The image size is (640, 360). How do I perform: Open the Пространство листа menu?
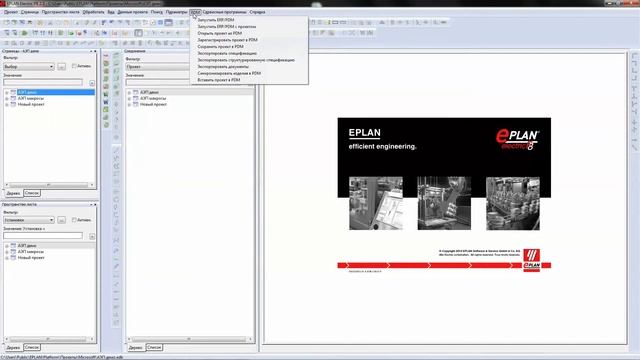(60, 12)
